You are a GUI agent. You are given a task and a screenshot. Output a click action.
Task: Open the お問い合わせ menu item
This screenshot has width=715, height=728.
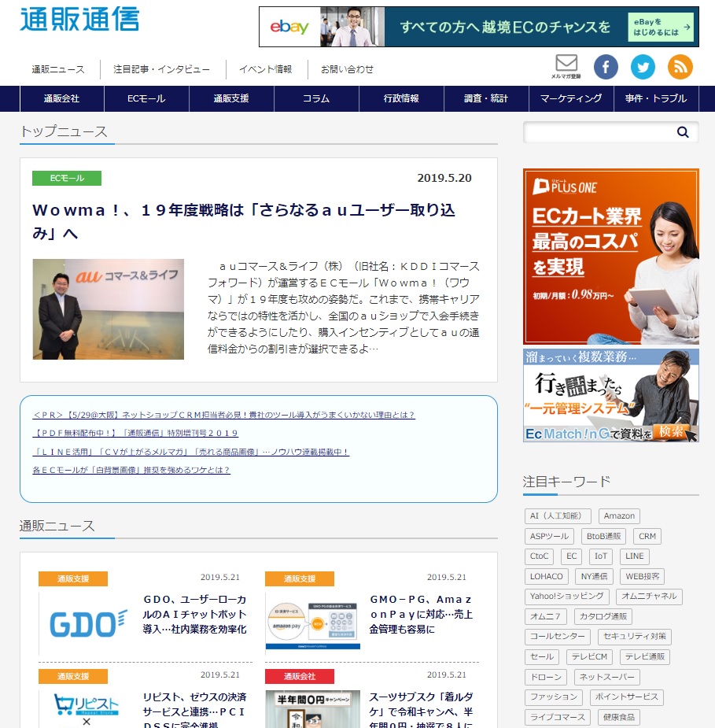(x=347, y=69)
